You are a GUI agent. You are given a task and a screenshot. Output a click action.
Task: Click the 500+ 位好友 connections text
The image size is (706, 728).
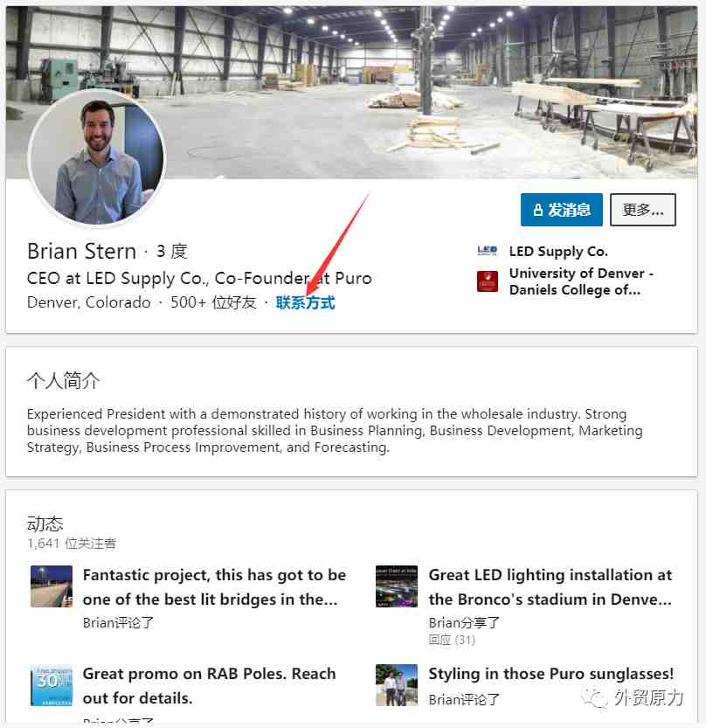(213, 302)
